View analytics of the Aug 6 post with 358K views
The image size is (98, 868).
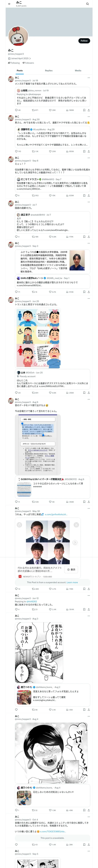pos(70,502)
